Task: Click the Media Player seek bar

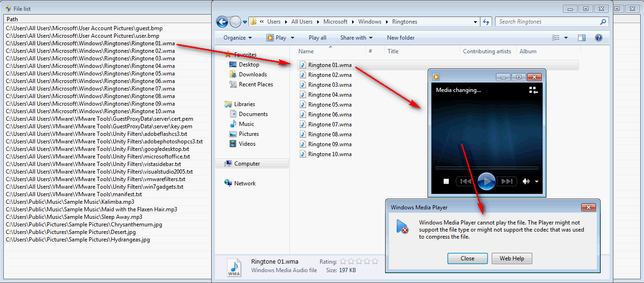Action: tap(487, 167)
